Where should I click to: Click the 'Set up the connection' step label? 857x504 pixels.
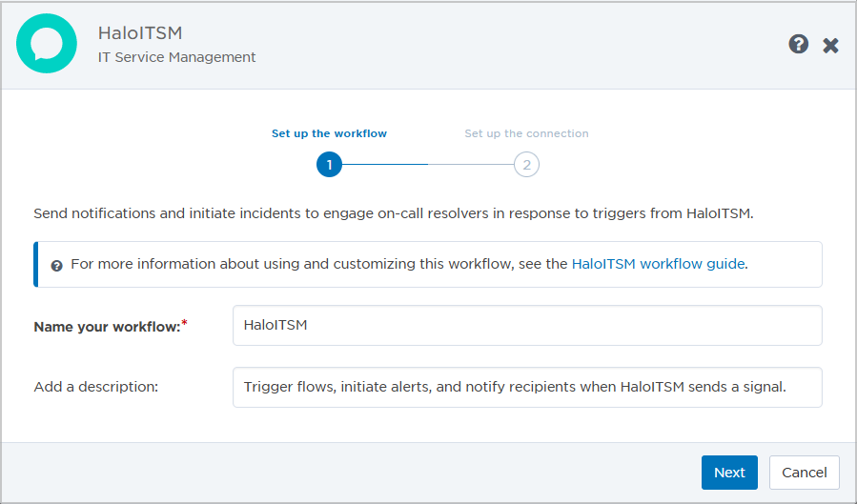[526, 133]
